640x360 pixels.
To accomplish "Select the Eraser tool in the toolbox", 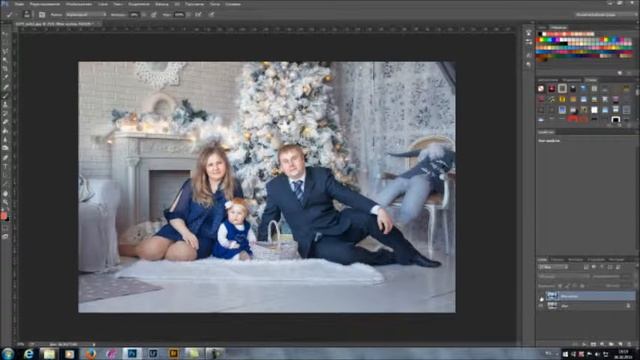I will click(5, 122).
